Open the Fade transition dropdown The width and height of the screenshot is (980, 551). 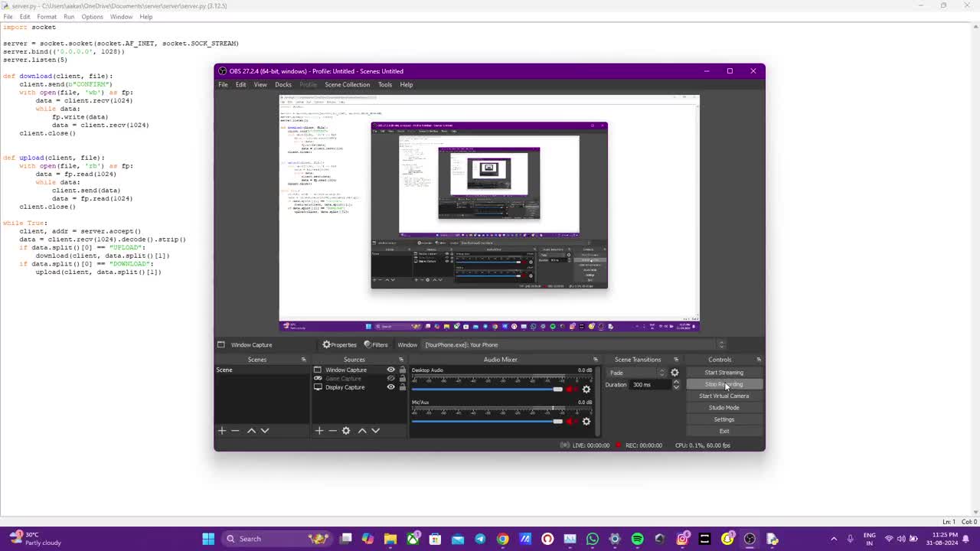coord(637,373)
